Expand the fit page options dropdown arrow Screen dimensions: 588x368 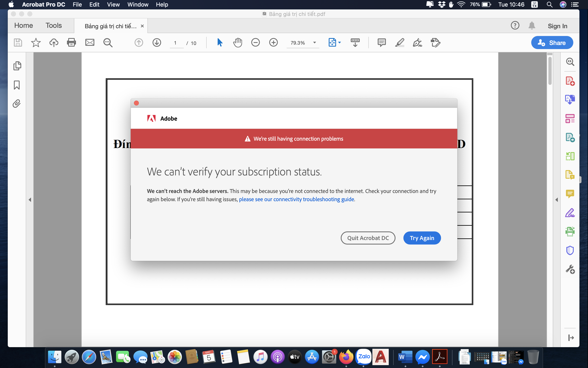point(340,42)
